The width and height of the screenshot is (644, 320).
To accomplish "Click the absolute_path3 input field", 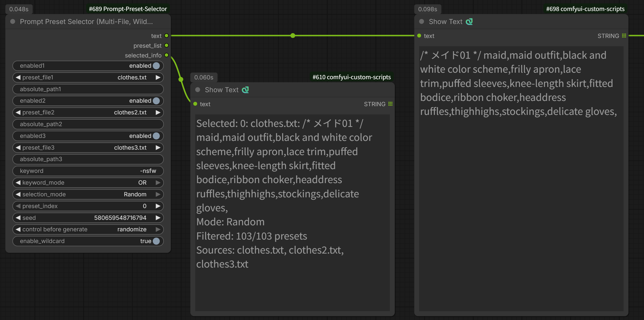I will pos(88,159).
